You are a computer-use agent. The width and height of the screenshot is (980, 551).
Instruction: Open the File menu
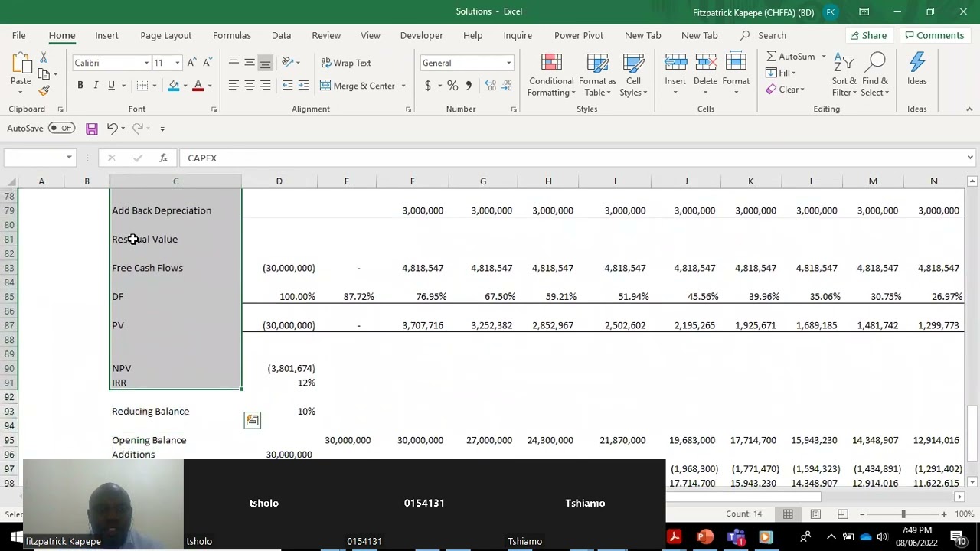(18, 35)
